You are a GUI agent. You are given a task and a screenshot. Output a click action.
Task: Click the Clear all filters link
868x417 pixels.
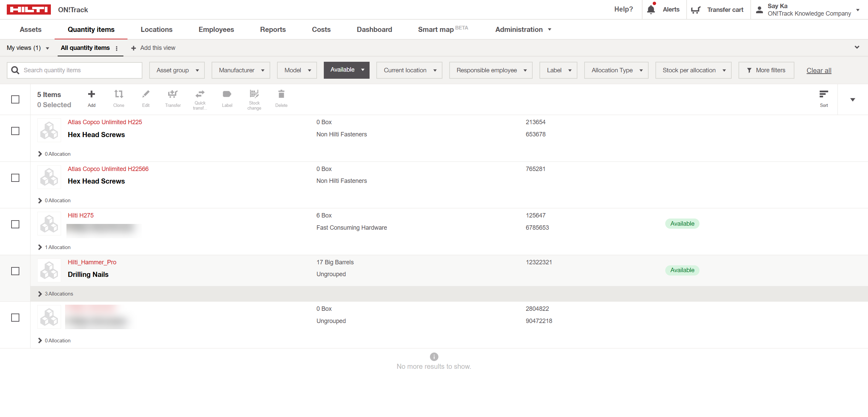coord(818,70)
